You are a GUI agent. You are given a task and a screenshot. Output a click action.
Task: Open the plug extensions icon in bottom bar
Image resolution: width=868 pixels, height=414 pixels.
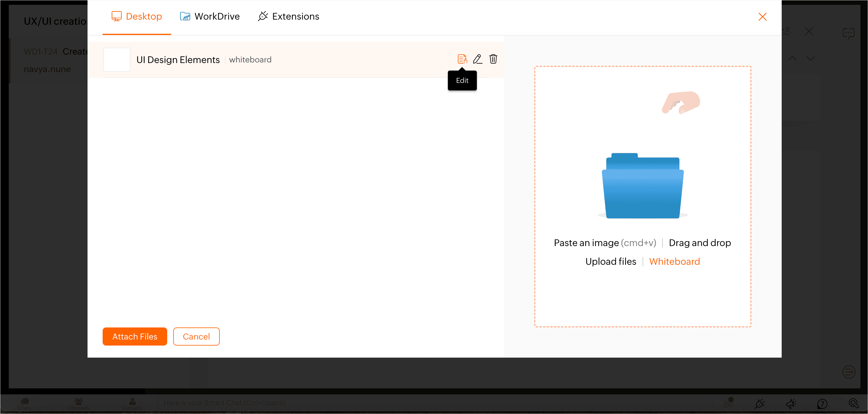coord(760,403)
